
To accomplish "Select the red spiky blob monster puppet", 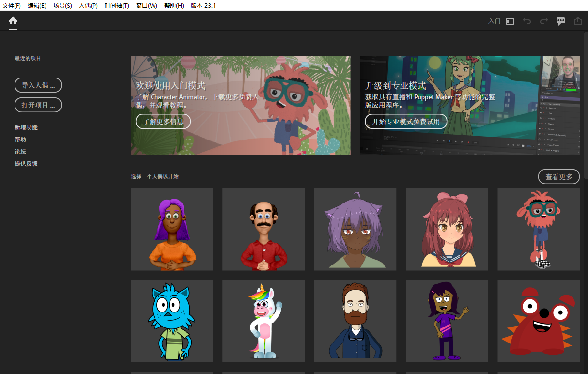I will pyautogui.click(x=539, y=321).
